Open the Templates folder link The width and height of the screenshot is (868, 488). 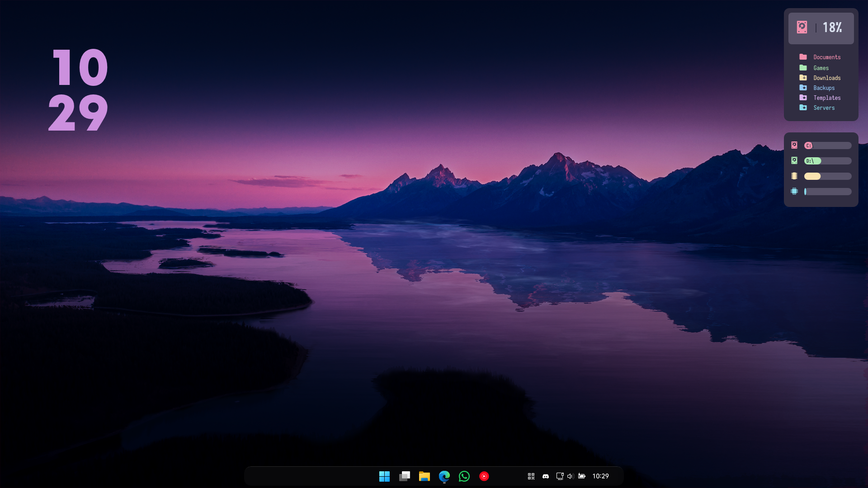(x=827, y=98)
